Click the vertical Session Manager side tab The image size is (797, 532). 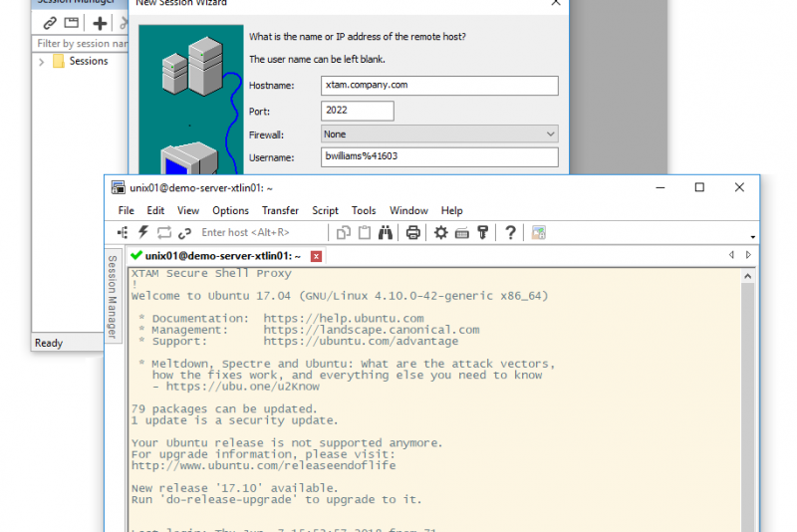tap(113, 294)
